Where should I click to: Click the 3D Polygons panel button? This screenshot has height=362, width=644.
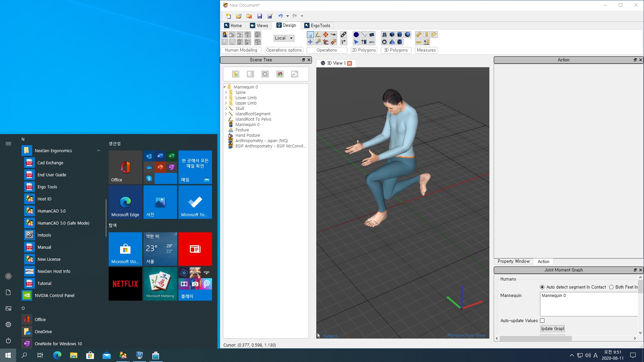395,50
